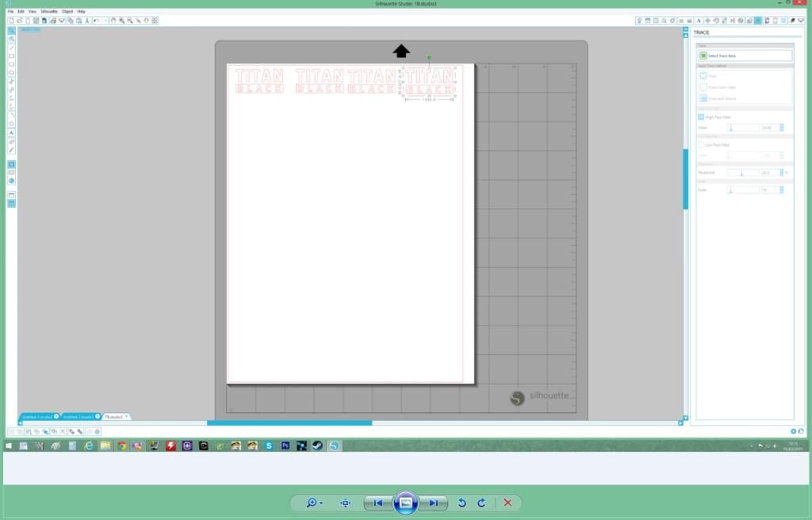Save to SD card icon
Viewport: 812px width, 520px height.
coord(44,21)
